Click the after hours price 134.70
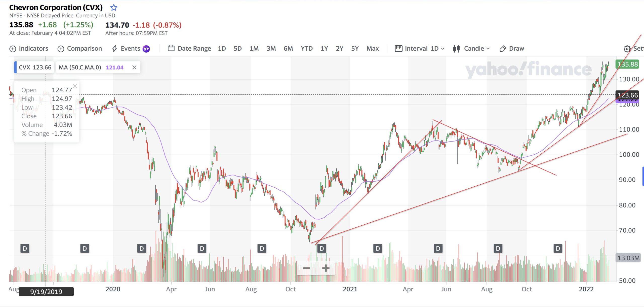This screenshot has height=307, width=644. click(117, 25)
